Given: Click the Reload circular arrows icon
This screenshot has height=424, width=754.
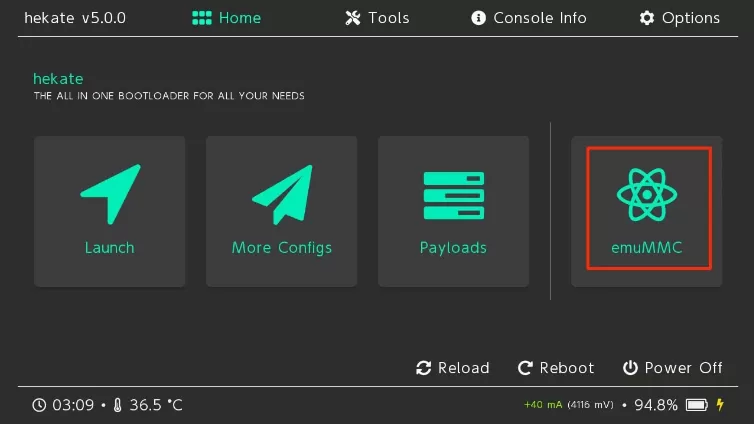Looking at the screenshot, I should (424, 368).
